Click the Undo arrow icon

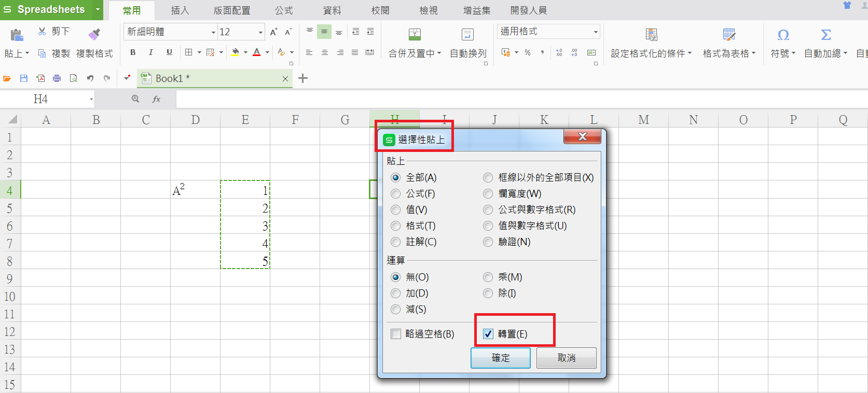point(90,78)
